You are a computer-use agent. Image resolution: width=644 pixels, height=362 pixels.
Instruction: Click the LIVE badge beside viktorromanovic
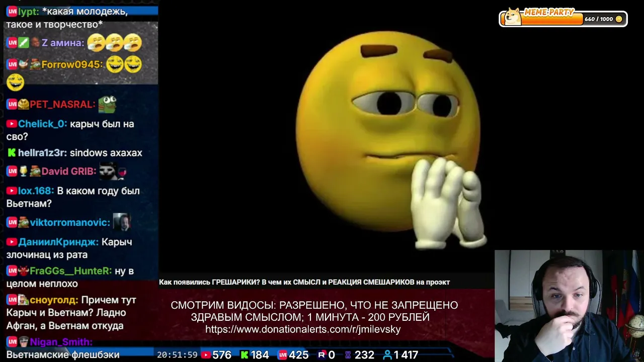[x=12, y=222]
